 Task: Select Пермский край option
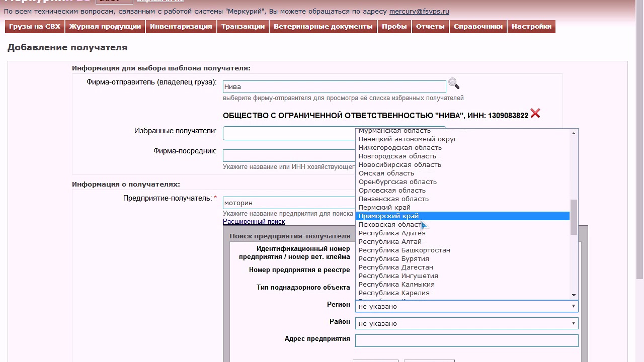tap(462, 207)
